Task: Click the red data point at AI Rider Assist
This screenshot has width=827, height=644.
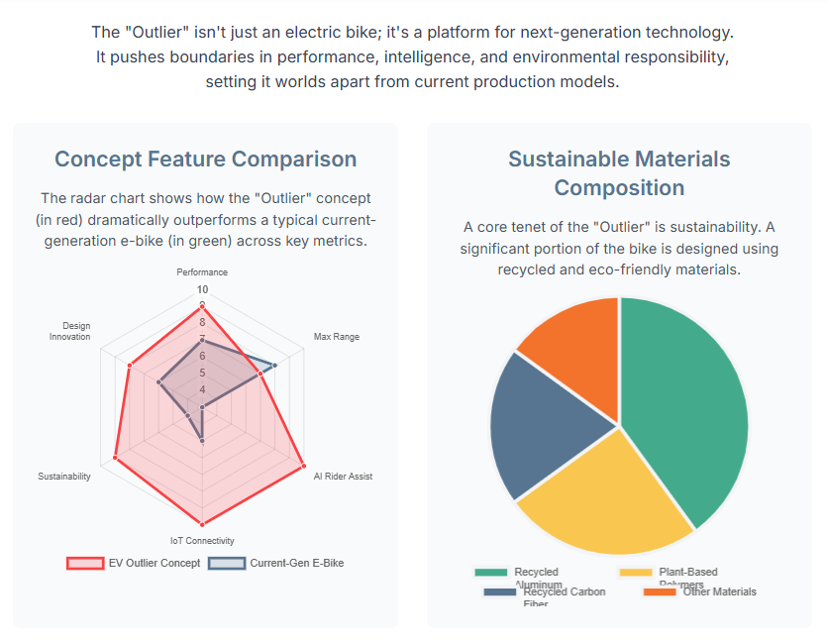Action: coord(302,463)
